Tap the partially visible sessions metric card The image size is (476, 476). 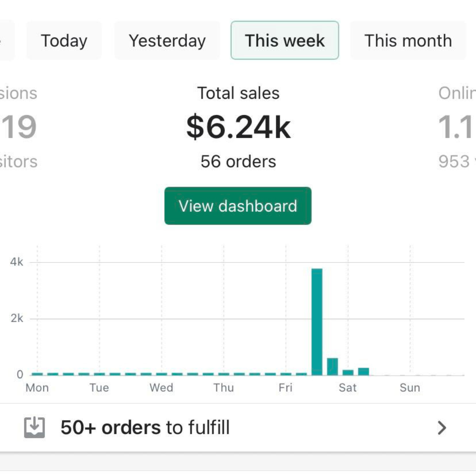point(18,127)
